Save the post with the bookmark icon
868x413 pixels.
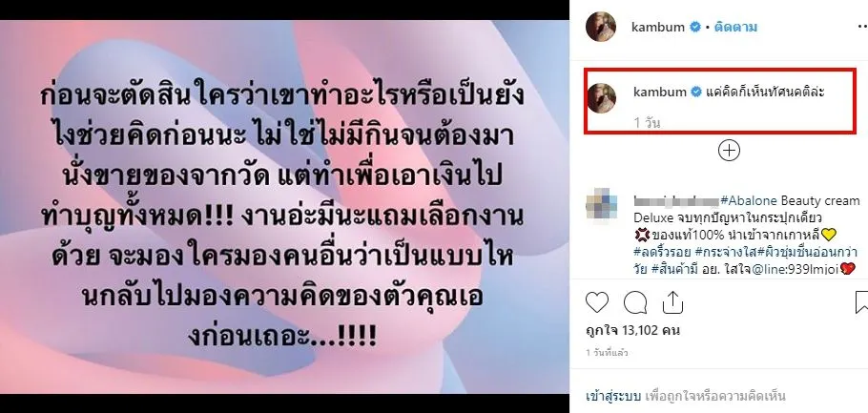coord(862,302)
